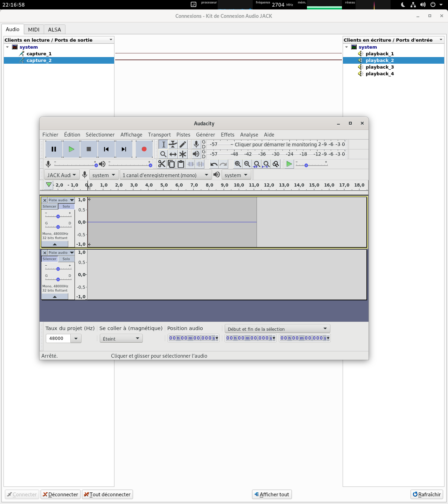Expand the Éteint snap-to dropdown
Viewport: 448px width, 504px height.
pos(121,338)
